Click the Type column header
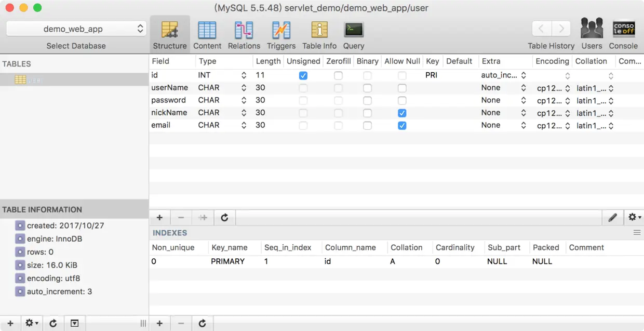Image resolution: width=644 pixels, height=331 pixels. 224,61
